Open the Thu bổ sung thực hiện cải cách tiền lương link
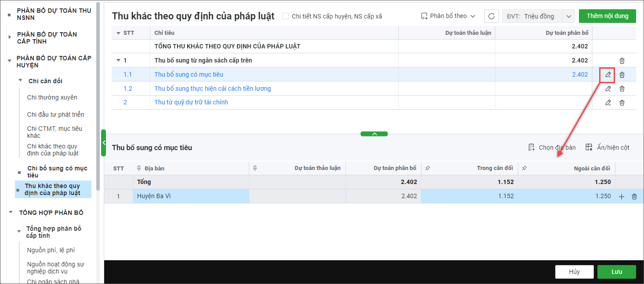This screenshot has height=284, width=644. click(x=212, y=89)
